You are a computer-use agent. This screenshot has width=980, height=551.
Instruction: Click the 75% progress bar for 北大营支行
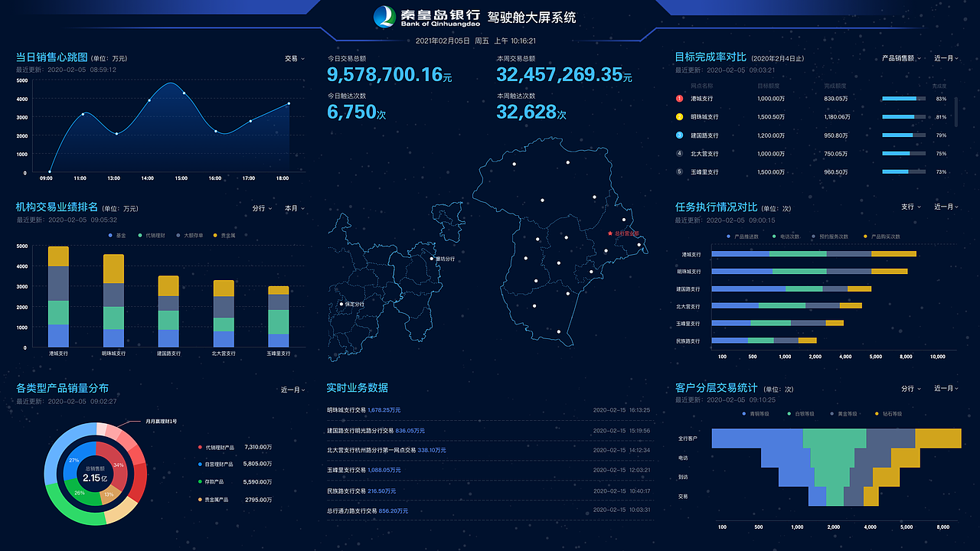click(x=903, y=153)
